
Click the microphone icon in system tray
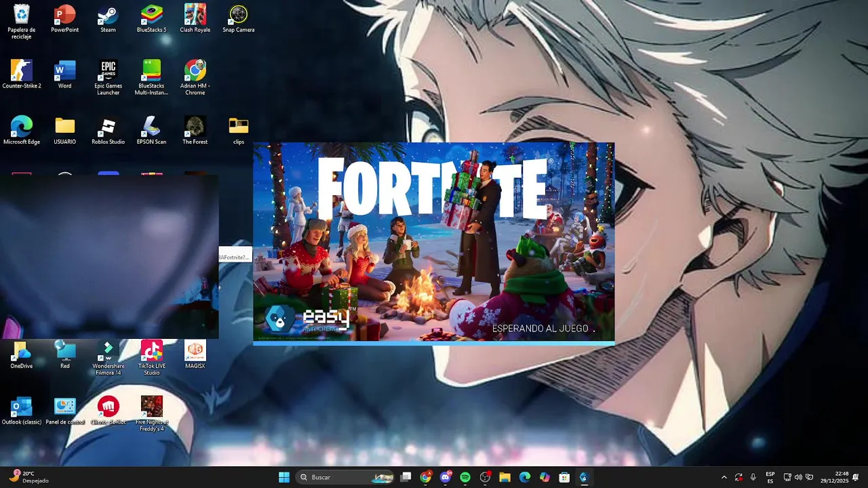coord(753,477)
